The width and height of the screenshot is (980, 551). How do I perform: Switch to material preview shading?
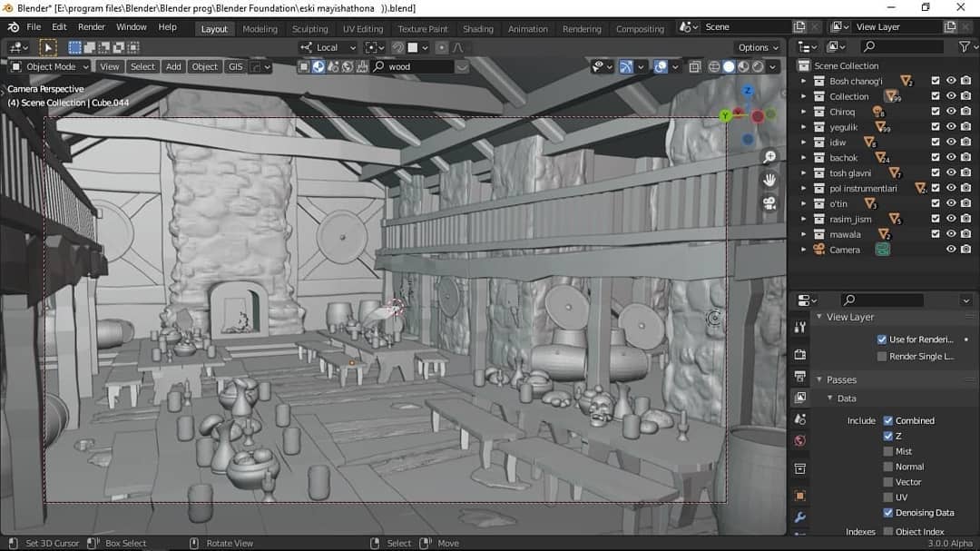(x=743, y=66)
